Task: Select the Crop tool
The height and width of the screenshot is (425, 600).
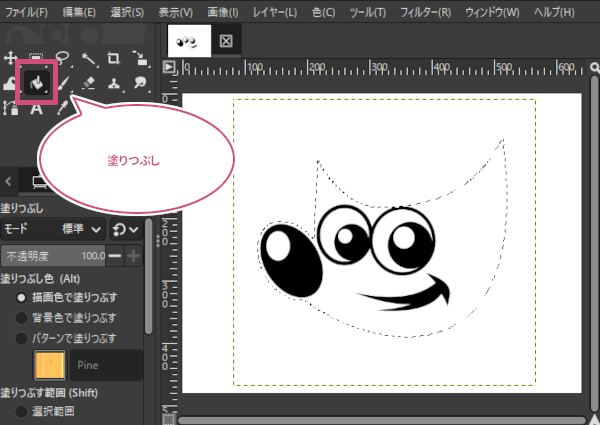Action: (114, 58)
